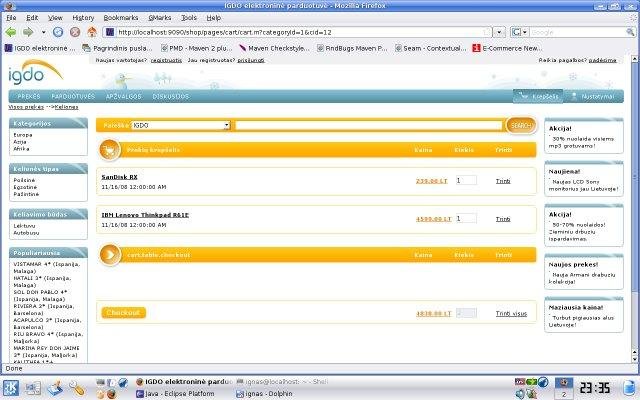
Task: Click the Checkout button
Action: click(x=123, y=313)
